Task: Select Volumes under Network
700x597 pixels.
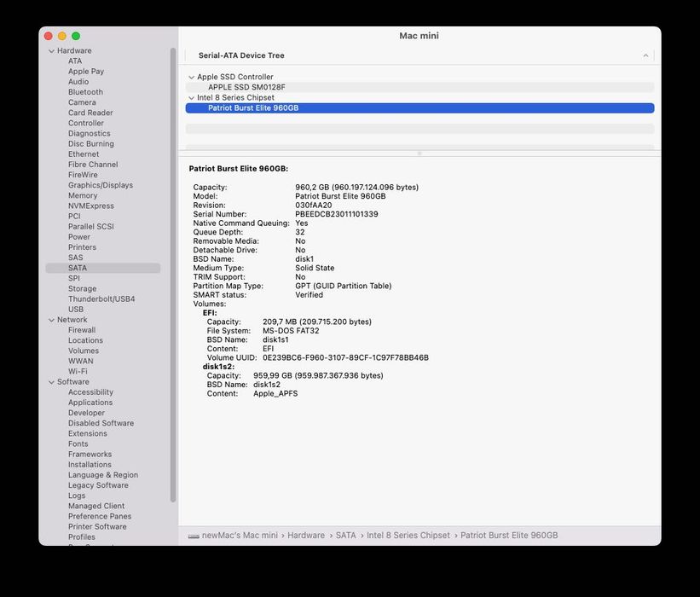Action: pyautogui.click(x=83, y=351)
